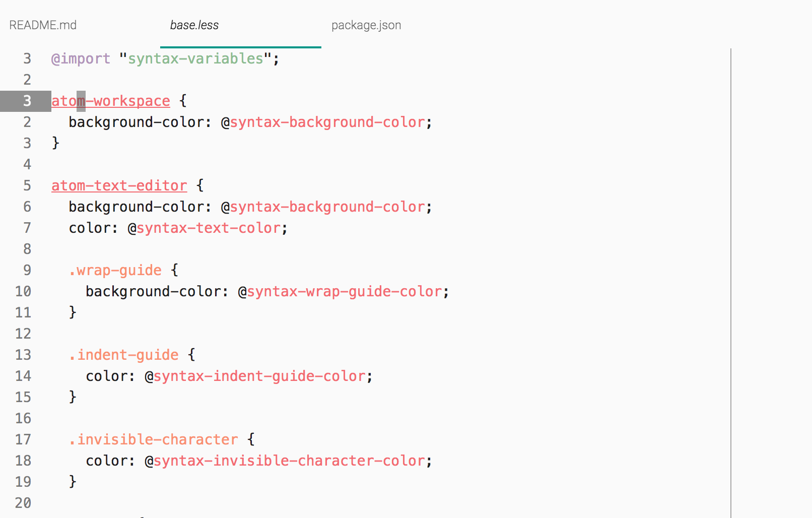812x518 pixels.
Task: Click @syntax-wrap-guide-color variable
Action: pyautogui.click(x=341, y=291)
